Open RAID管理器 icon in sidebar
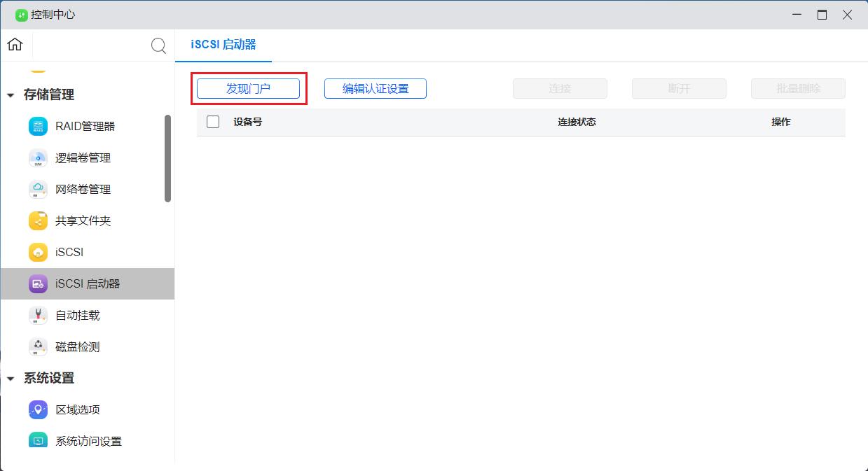The width and height of the screenshot is (868, 471). pos(38,127)
